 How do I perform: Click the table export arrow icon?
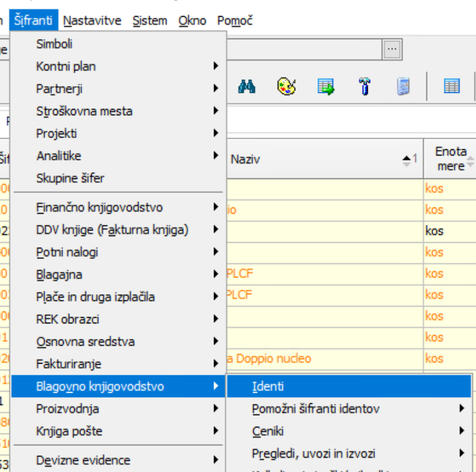(326, 87)
